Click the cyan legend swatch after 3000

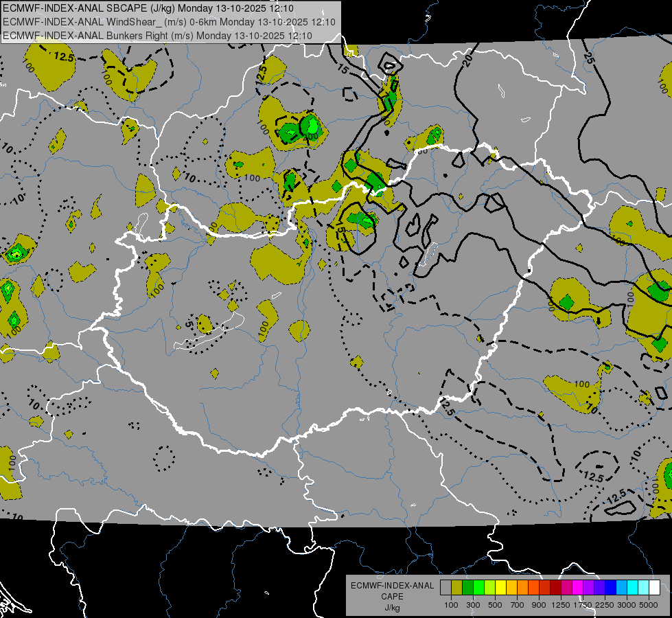(633, 587)
